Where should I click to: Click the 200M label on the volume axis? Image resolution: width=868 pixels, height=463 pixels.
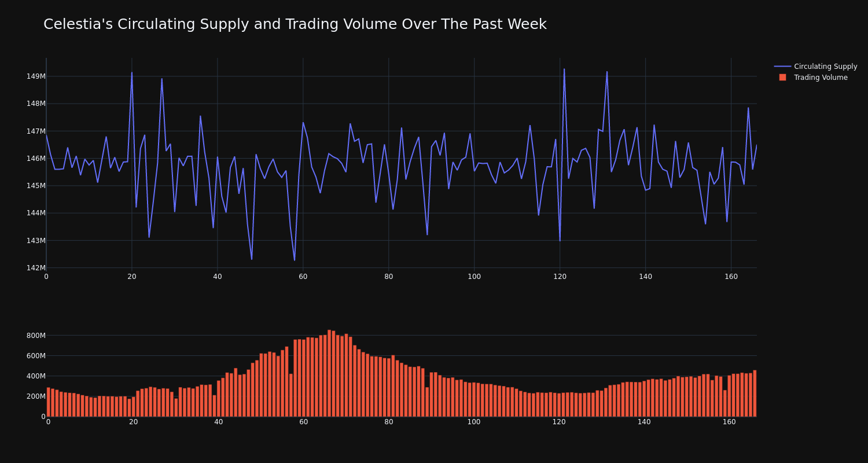[35, 396]
